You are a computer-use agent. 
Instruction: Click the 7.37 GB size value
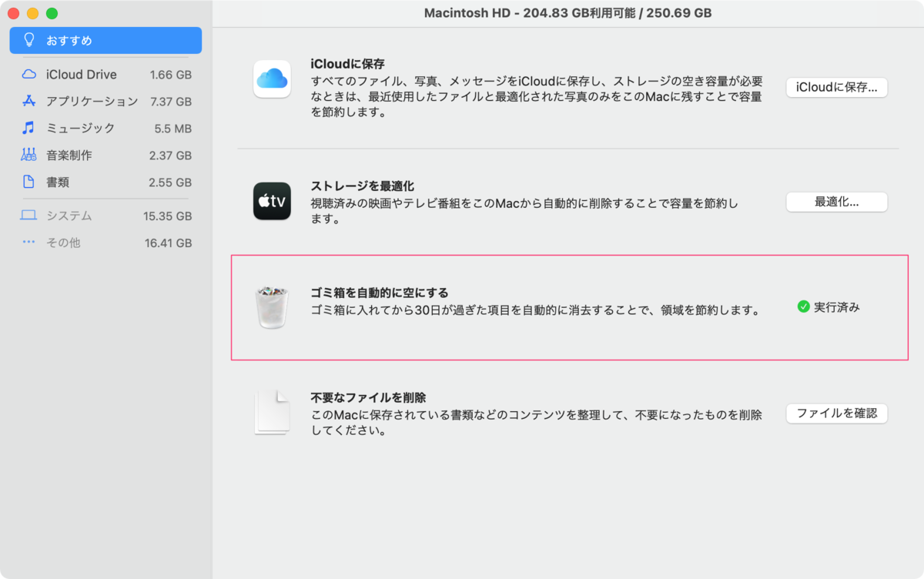coord(171,101)
